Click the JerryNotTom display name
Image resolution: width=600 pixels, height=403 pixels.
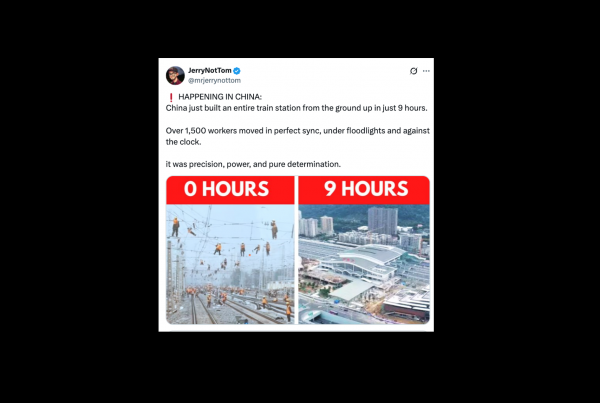click(x=210, y=70)
